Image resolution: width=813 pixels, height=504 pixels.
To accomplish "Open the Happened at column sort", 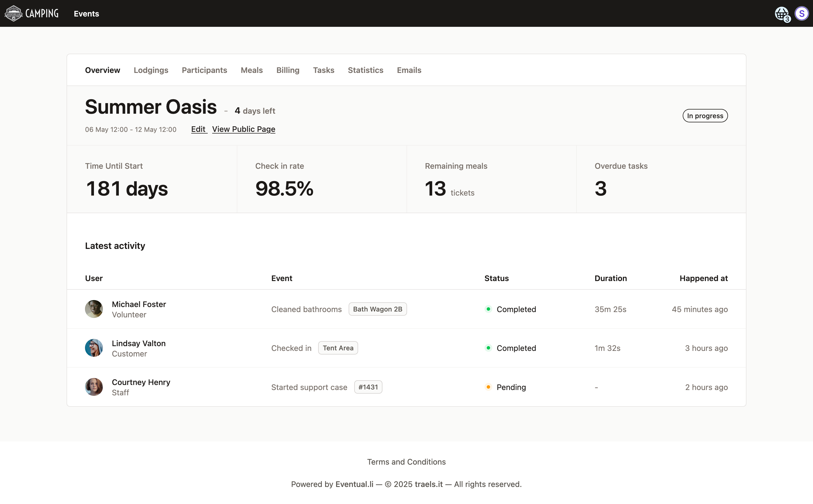I will (x=703, y=278).
